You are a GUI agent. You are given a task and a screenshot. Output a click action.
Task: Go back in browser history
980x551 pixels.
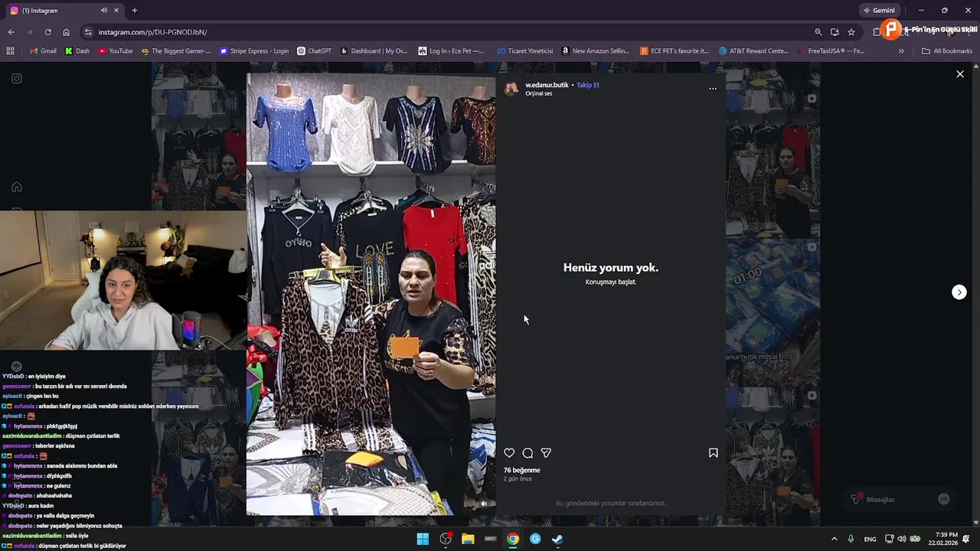pyautogui.click(x=11, y=32)
